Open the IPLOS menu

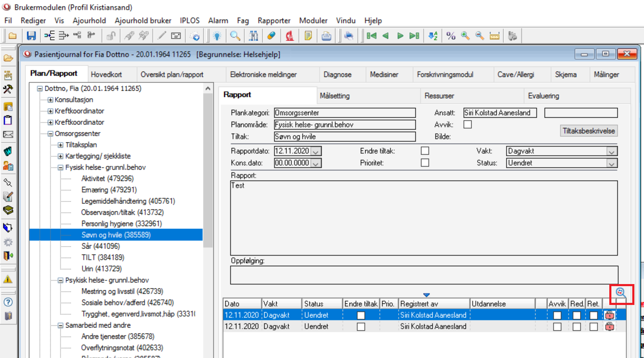click(189, 20)
